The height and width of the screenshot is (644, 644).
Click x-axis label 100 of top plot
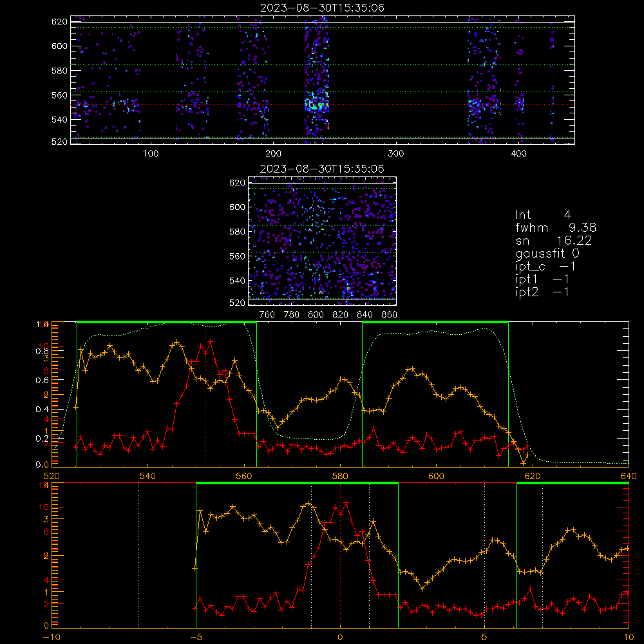pyautogui.click(x=151, y=154)
